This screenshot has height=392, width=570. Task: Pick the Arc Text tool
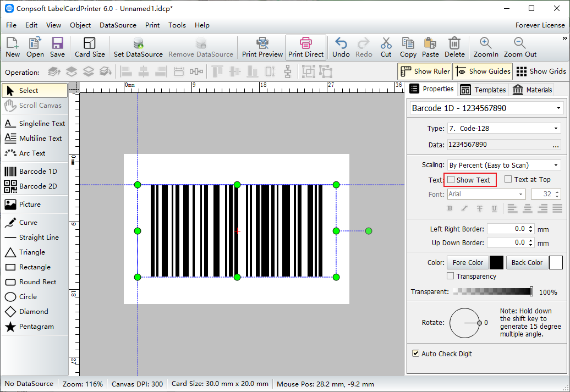(35, 153)
